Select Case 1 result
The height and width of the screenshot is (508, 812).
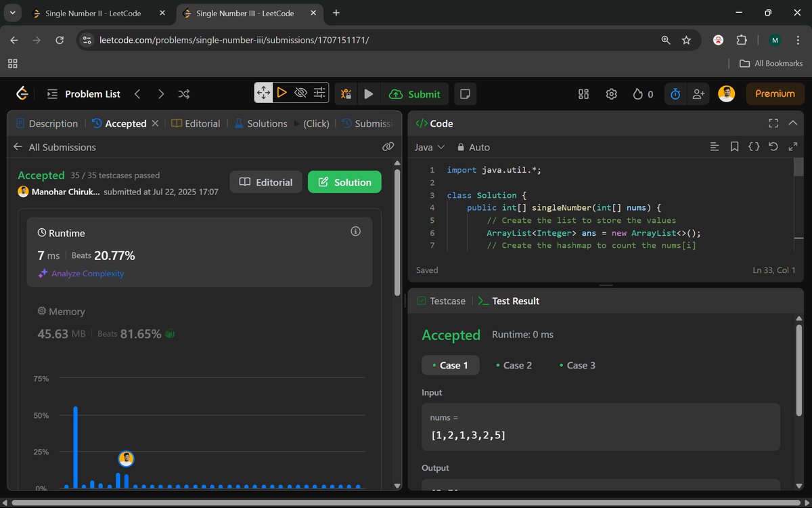coord(450,365)
